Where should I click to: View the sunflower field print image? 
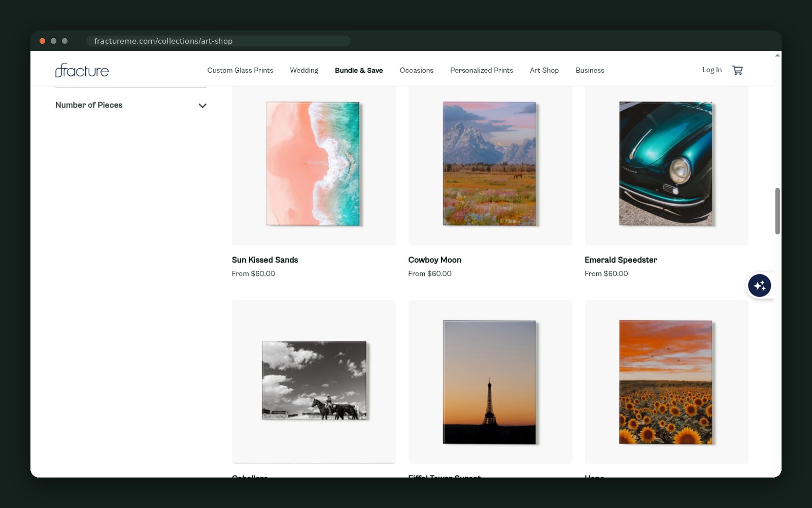(x=666, y=382)
